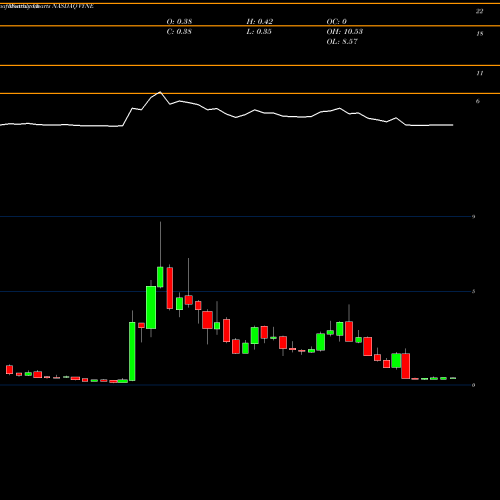Click the price axis label '9'
Screen dimensions: 500x500
click(473, 217)
